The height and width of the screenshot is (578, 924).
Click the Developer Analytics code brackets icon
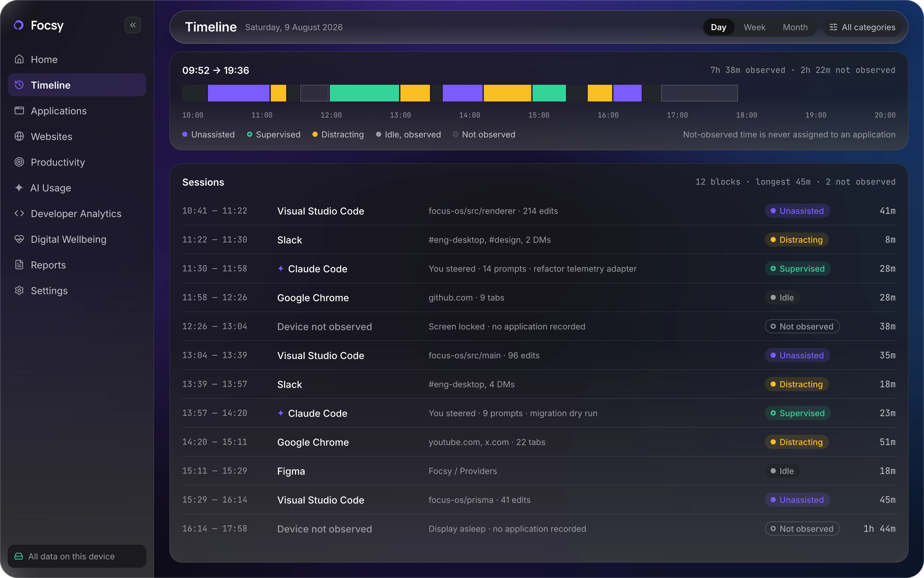coord(19,213)
